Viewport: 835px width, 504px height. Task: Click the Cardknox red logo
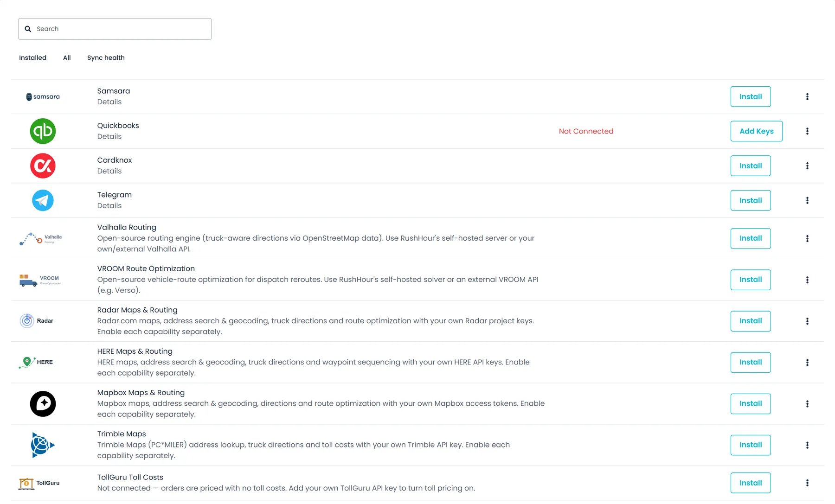[43, 166]
